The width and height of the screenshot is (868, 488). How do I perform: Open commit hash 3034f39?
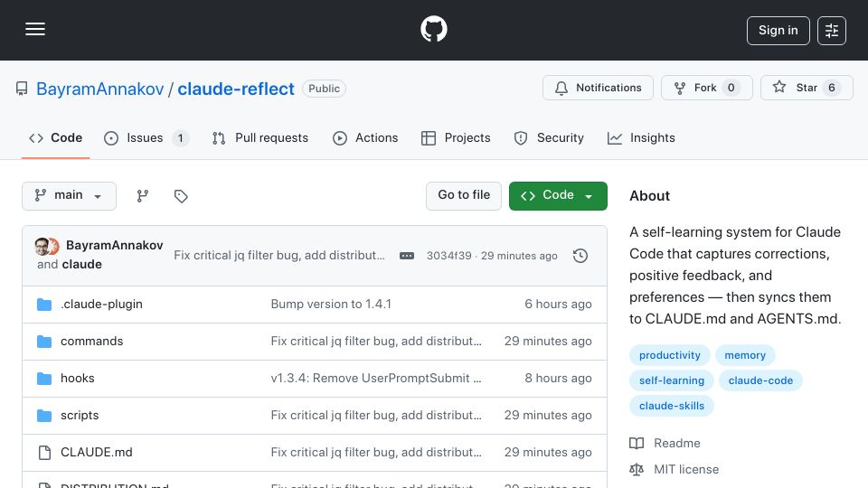449,256
